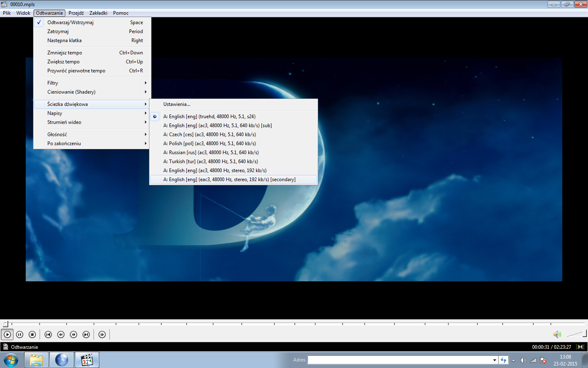Click the seek bar track near its middle

click(294, 324)
